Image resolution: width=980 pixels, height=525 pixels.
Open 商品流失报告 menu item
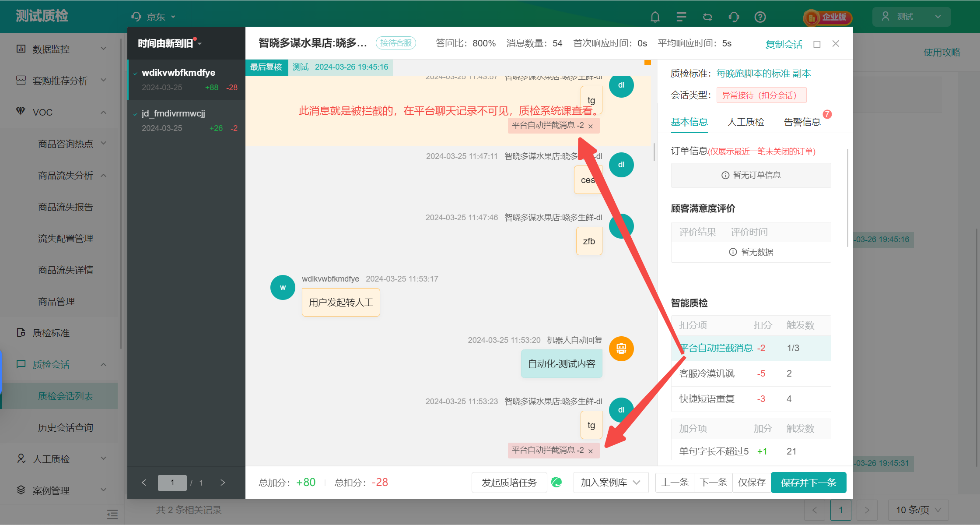pyautogui.click(x=66, y=207)
